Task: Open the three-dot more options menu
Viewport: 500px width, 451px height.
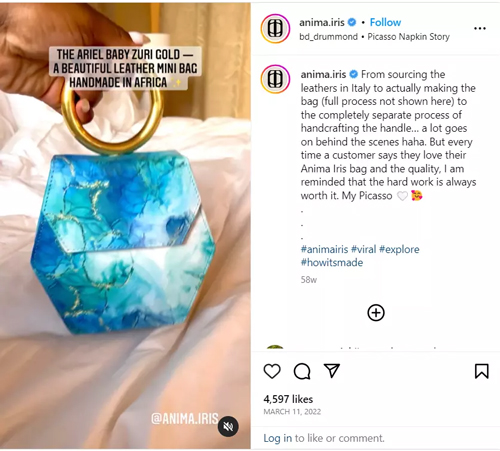Action: (480, 29)
